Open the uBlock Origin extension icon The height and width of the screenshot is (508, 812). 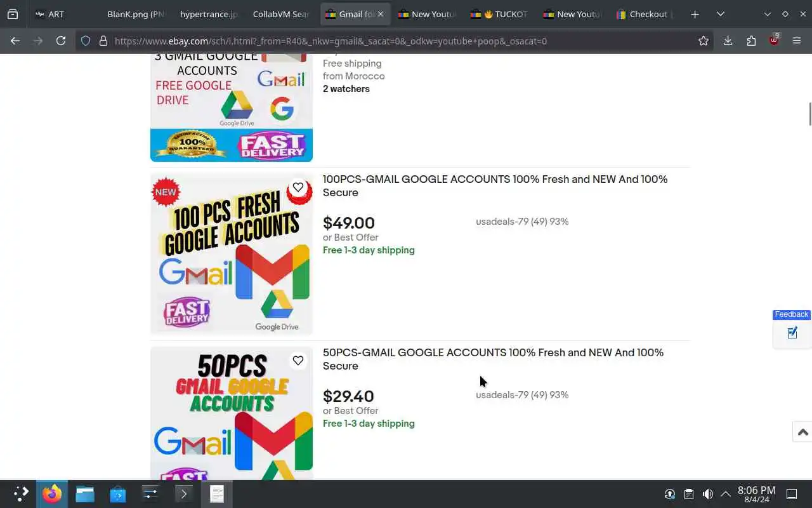(x=774, y=39)
